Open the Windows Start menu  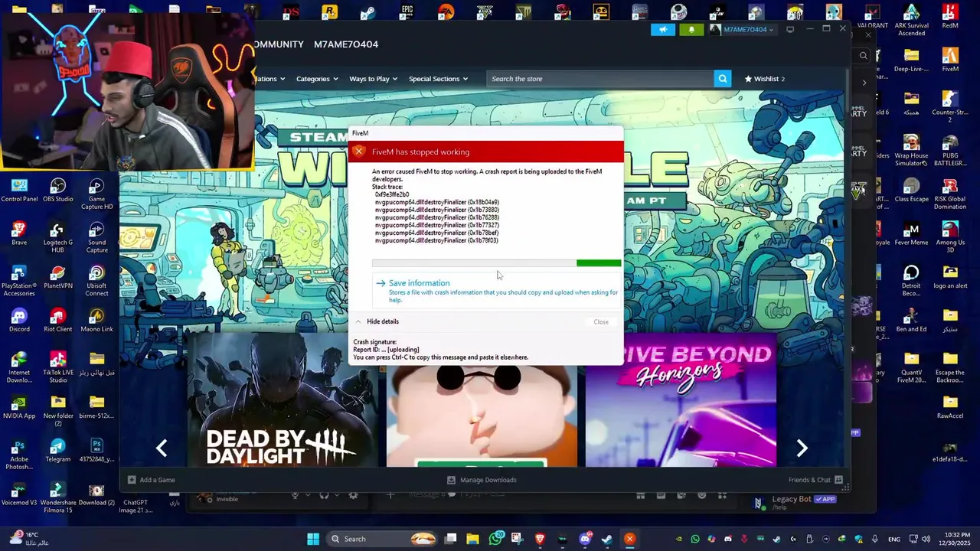(313, 539)
